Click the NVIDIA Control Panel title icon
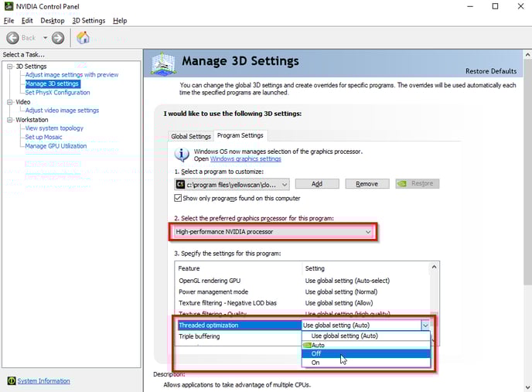 coord(9,6)
